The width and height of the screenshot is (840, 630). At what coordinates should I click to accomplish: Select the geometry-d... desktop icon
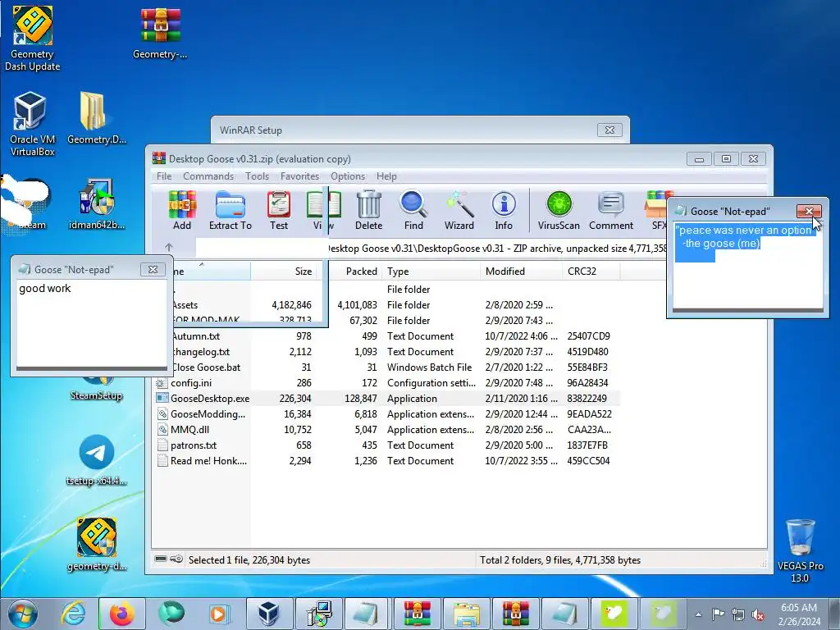pyautogui.click(x=97, y=545)
